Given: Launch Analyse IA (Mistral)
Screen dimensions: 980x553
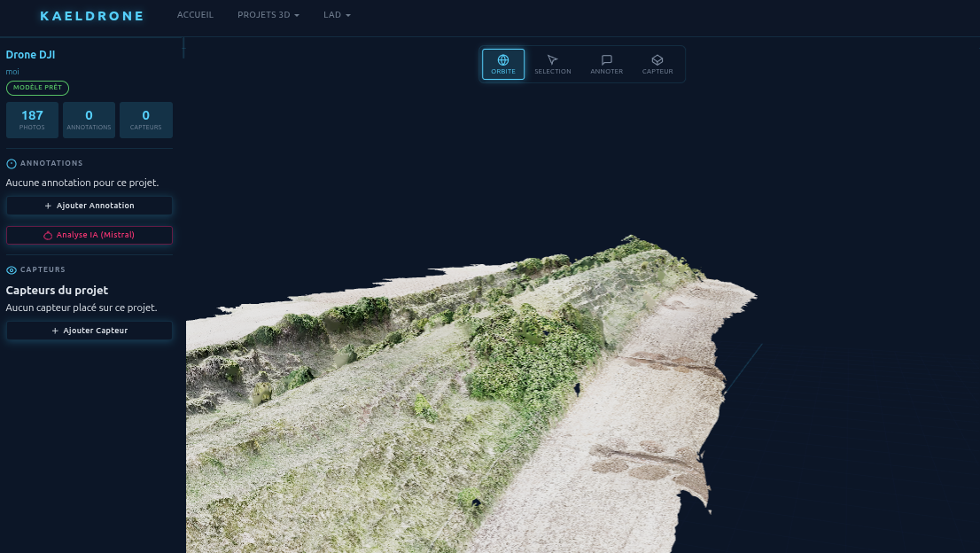Looking at the screenshot, I should (x=89, y=235).
